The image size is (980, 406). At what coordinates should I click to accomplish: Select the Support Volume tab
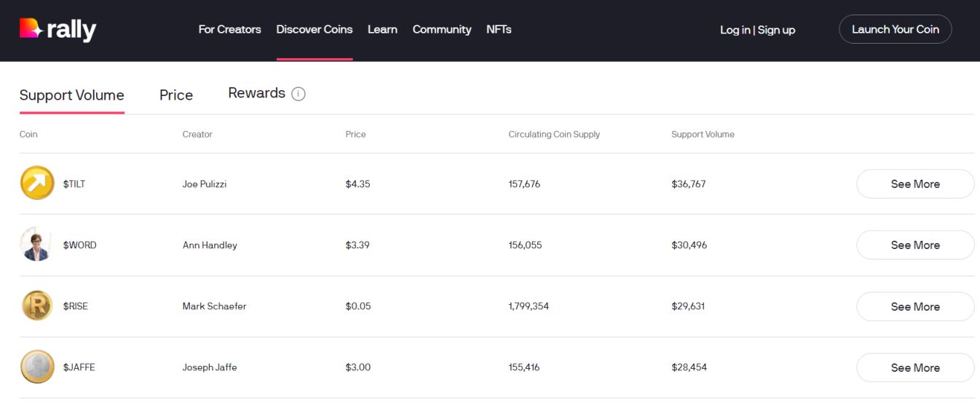[x=72, y=95]
